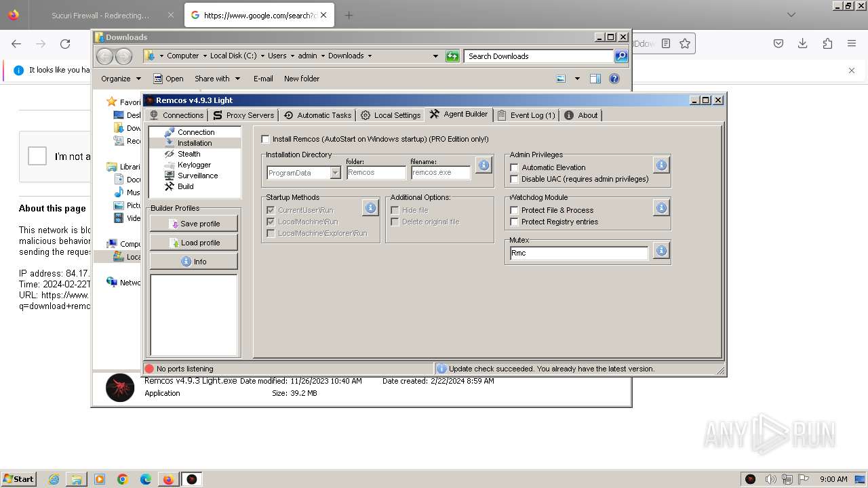Toggle Automatic Elevation checkbox

point(514,167)
